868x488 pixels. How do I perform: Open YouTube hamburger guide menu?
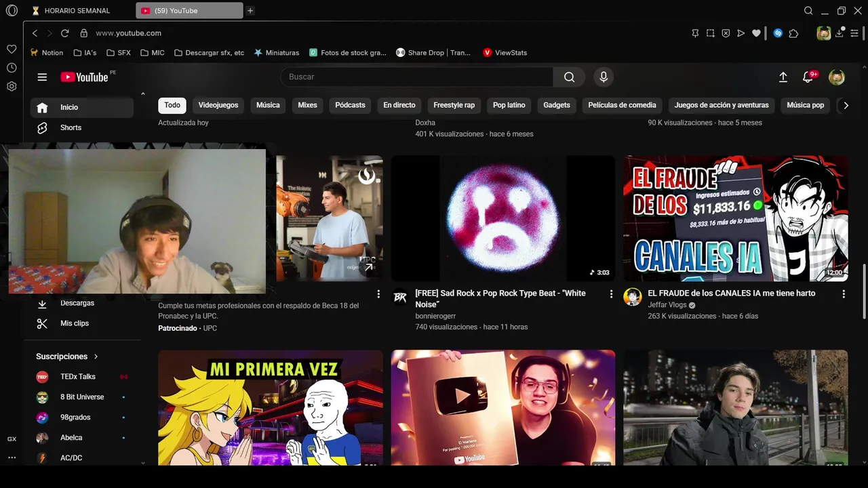click(42, 77)
